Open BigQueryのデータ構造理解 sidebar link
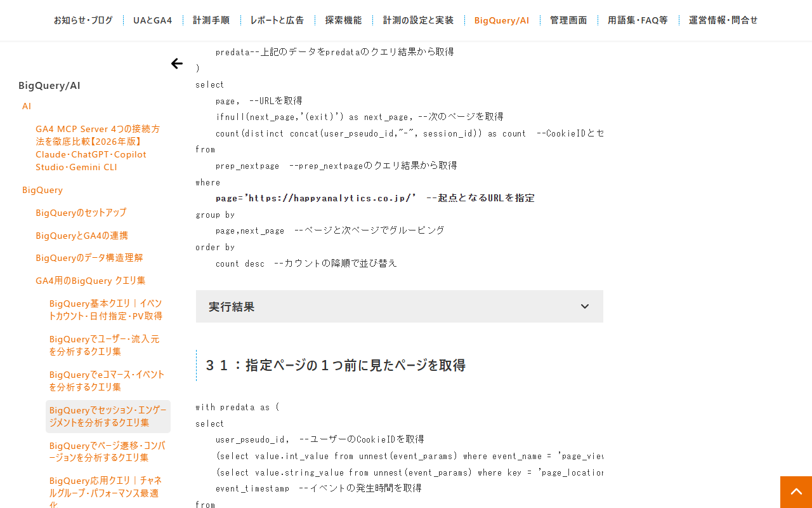 [x=89, y=258]
